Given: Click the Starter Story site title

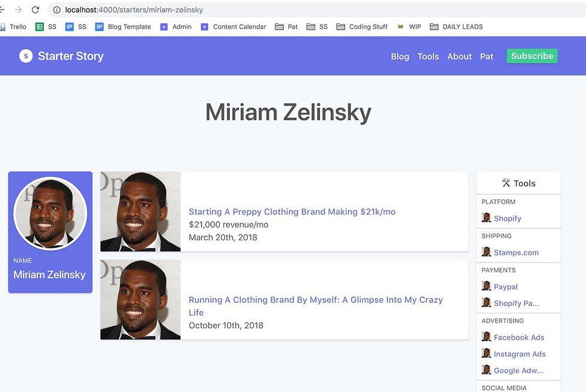Looking at the screenshot, I should coord(71,56).
